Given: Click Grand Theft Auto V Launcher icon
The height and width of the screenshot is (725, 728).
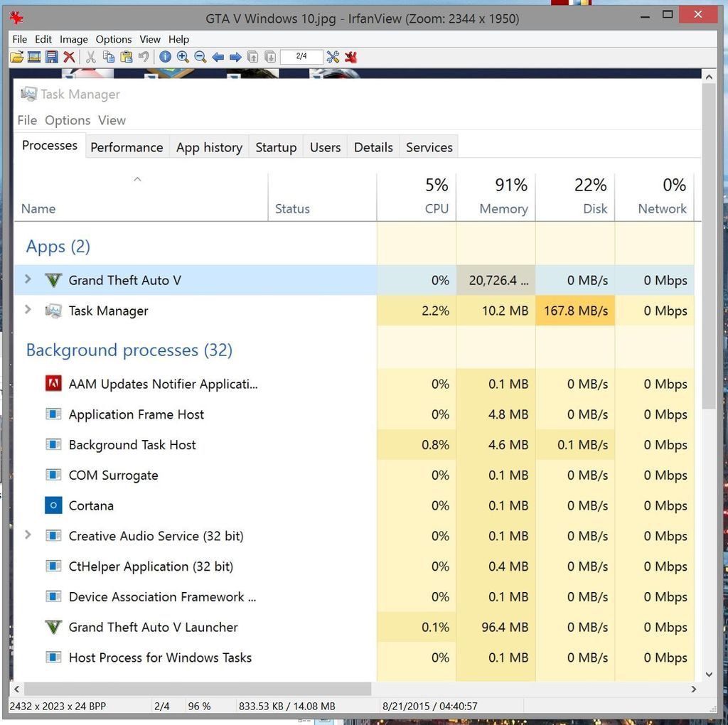Looking at the screenshot, I should tap(53, 627).
